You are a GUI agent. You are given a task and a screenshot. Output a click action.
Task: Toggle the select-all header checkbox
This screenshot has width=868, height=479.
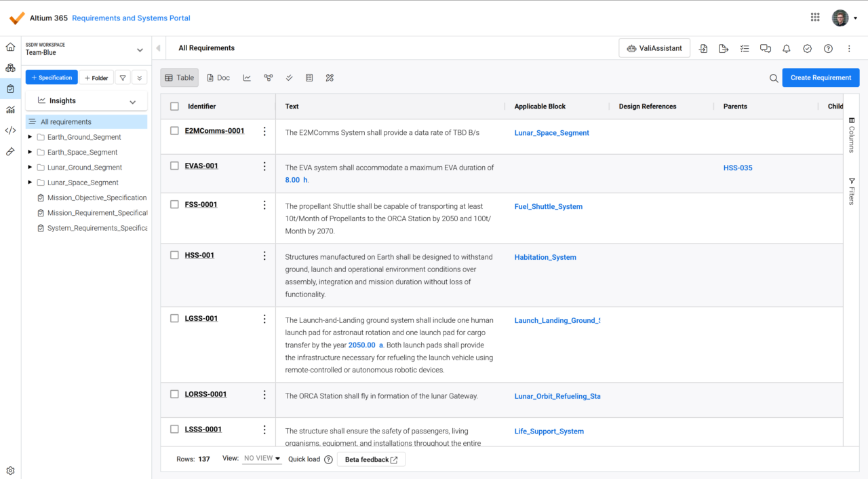pos(174,107)
